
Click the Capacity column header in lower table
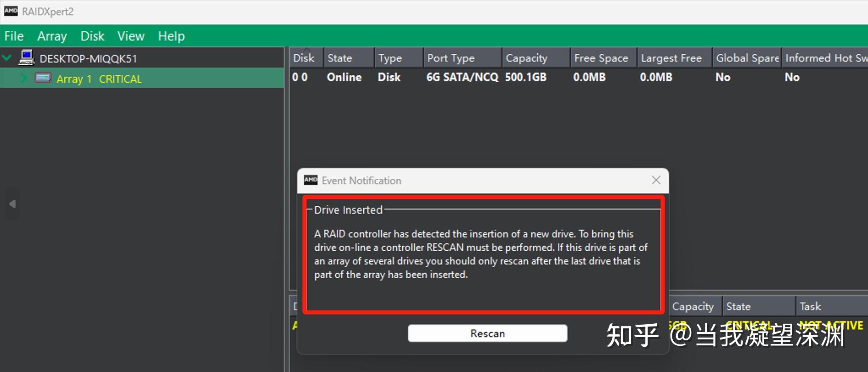point(695,306)
